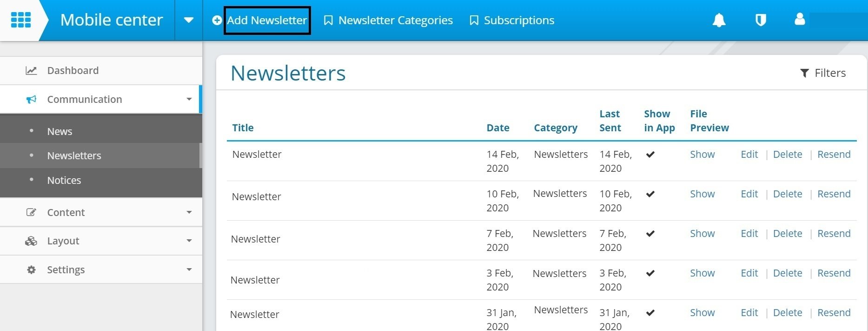
Task: Click the Communication megaphone icon
Action: (31, 99)
